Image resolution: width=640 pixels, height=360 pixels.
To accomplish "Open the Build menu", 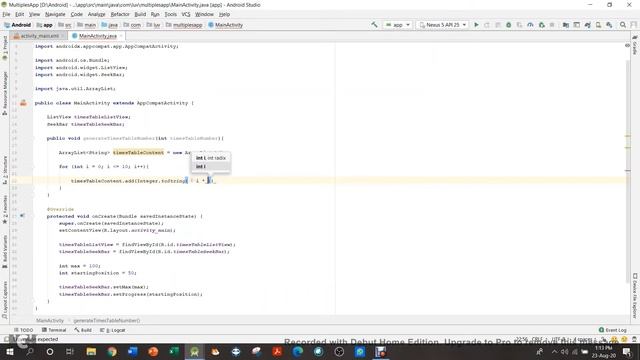I will tap(140, 14).
